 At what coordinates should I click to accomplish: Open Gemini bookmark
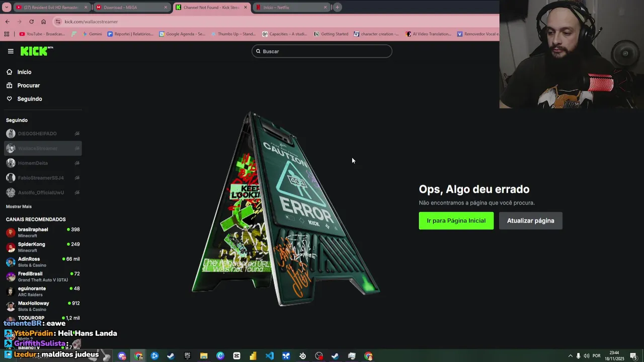click(91, 34)
